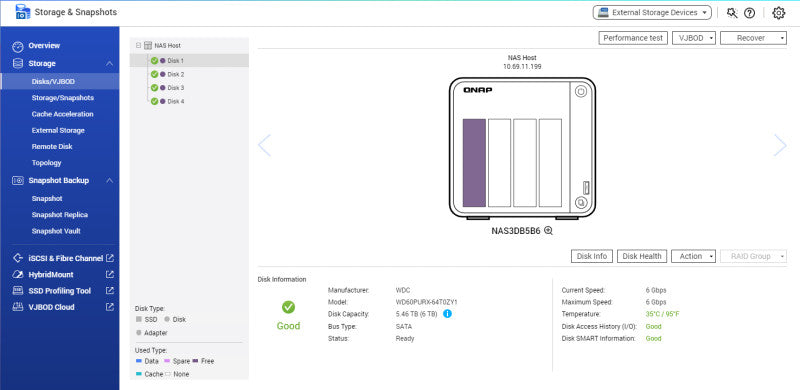Image resolution: width=800 pixels, height=390 pixels.
Task: Click the temperature value 35°C / 95°F
Action: (662, 314)
